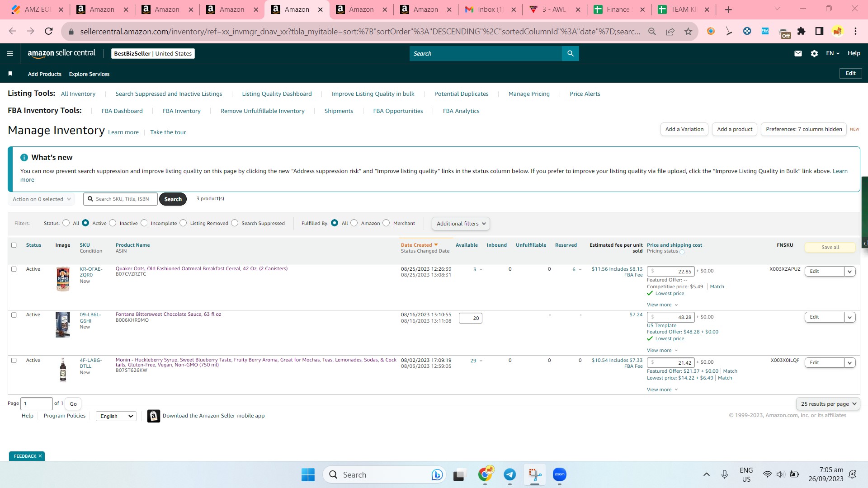Bookmark this page with the star
Image resolution: width=868 pixels, height=488 pixels.
688,31
